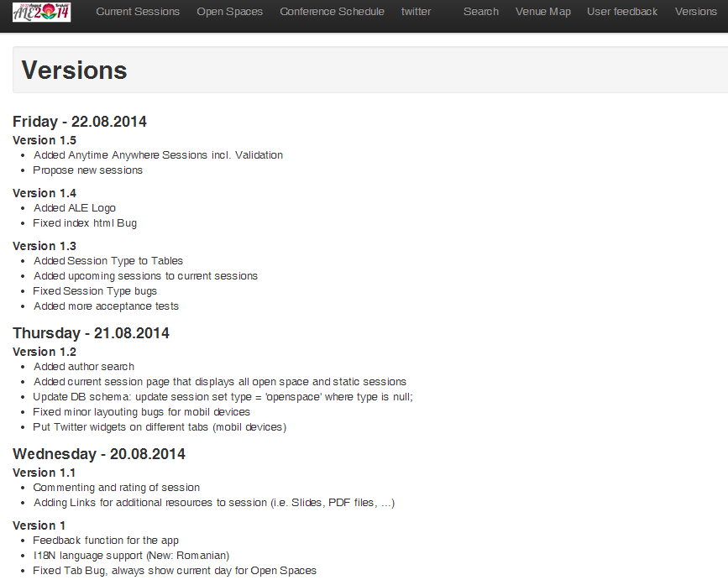The width and height of the screenshot is (728, 580).
Task: Click the 'Added ALE Logo' list entry
Action: 75,208
